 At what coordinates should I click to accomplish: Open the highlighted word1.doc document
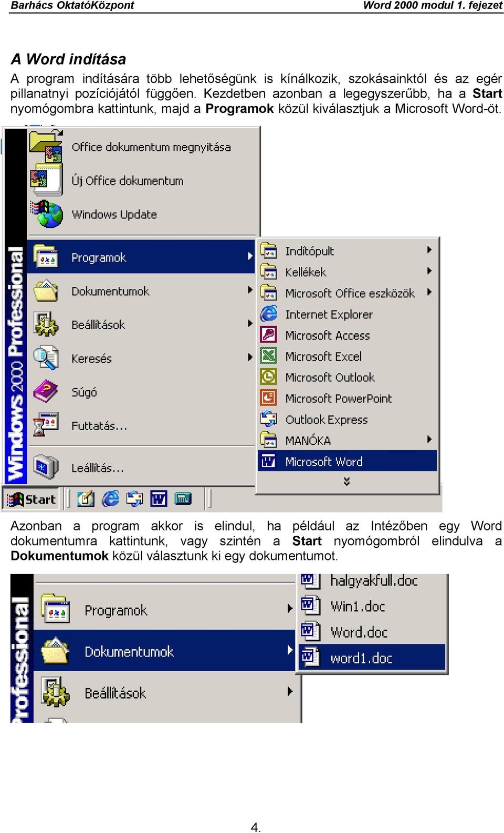coord(372,658)
